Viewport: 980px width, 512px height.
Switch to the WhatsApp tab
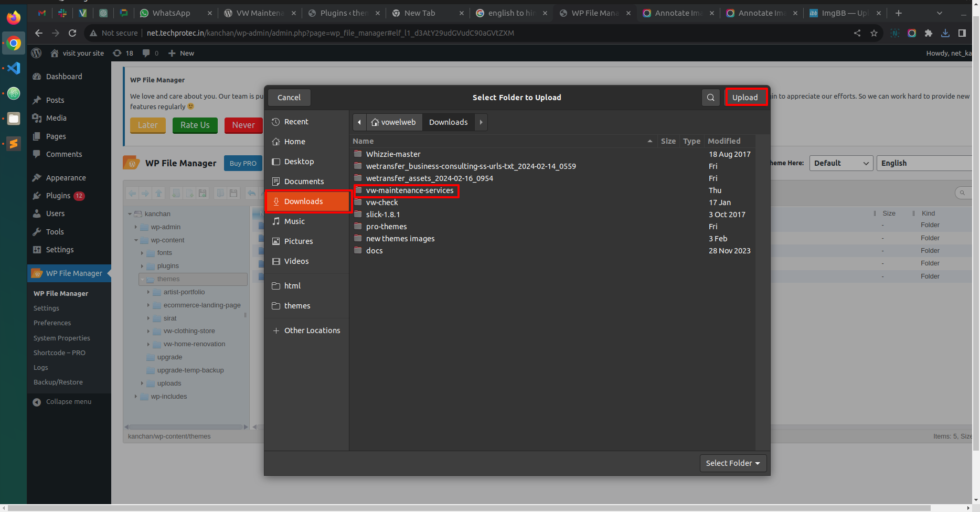171,13
